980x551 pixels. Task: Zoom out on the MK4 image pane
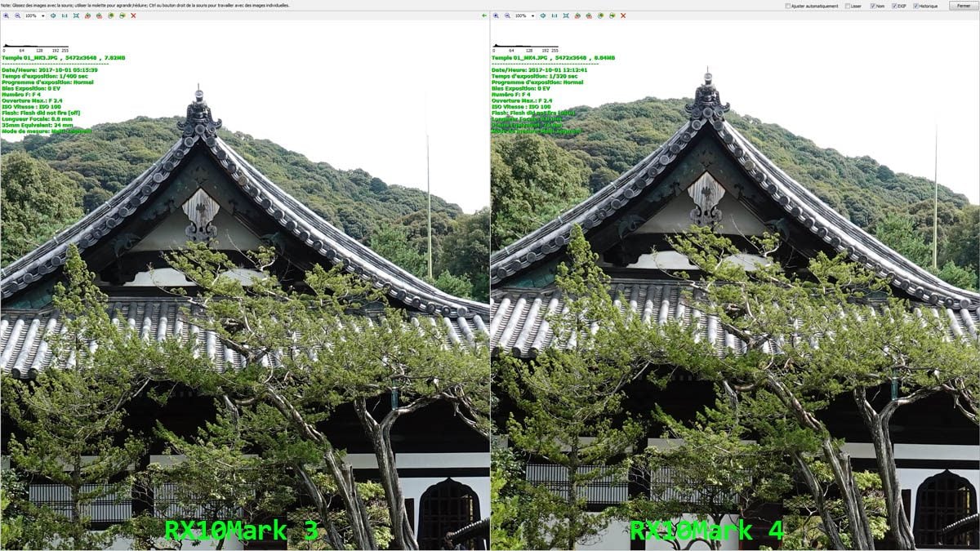coord(507,16)
